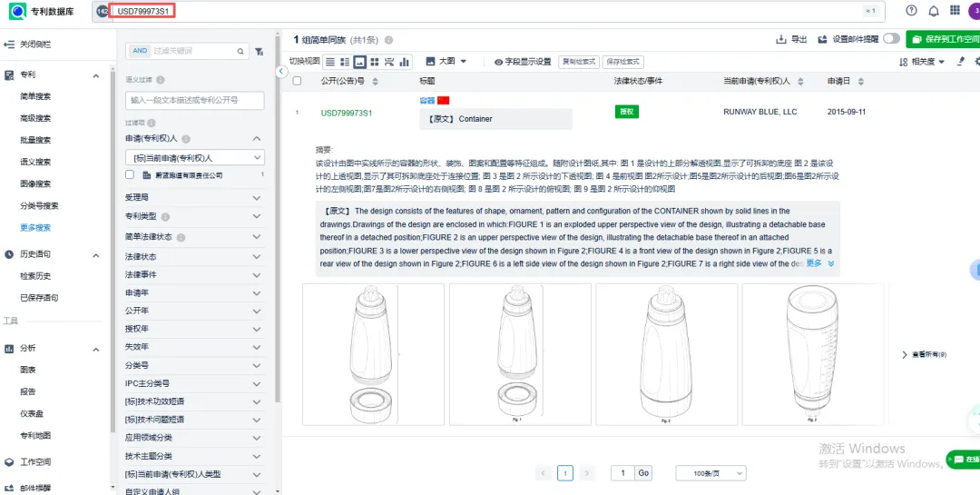Open 高级搜索 in the sidebar
Screen dimensions: 980x495
(x=35, y=118)
